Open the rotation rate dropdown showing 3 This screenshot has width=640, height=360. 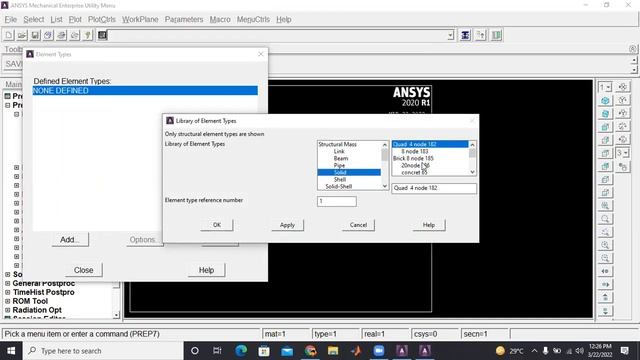tap(622, 153)
